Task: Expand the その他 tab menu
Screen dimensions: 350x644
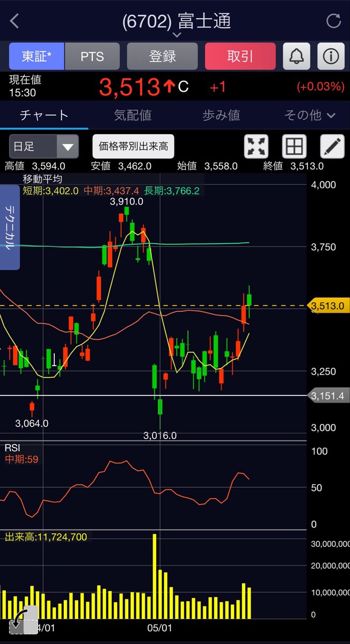Action: click(310, 115)
